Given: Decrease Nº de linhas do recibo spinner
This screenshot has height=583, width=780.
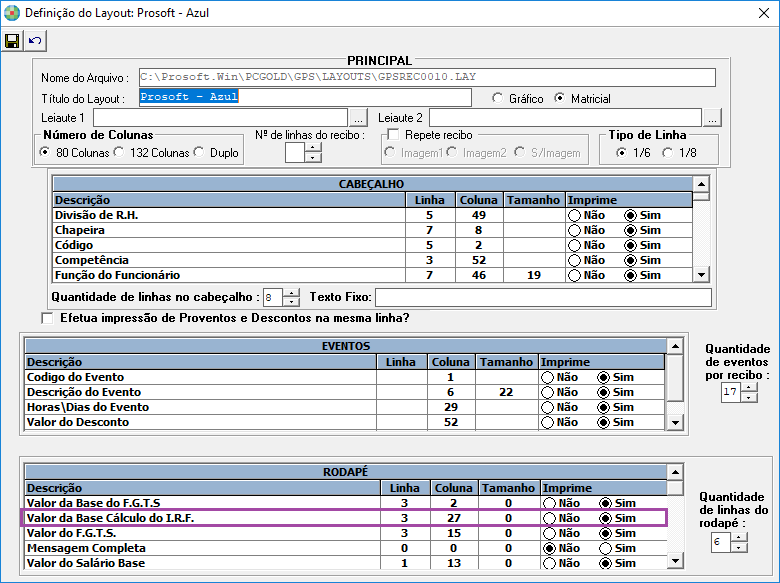Looking at the screenshot, I should tap(313, 157).
